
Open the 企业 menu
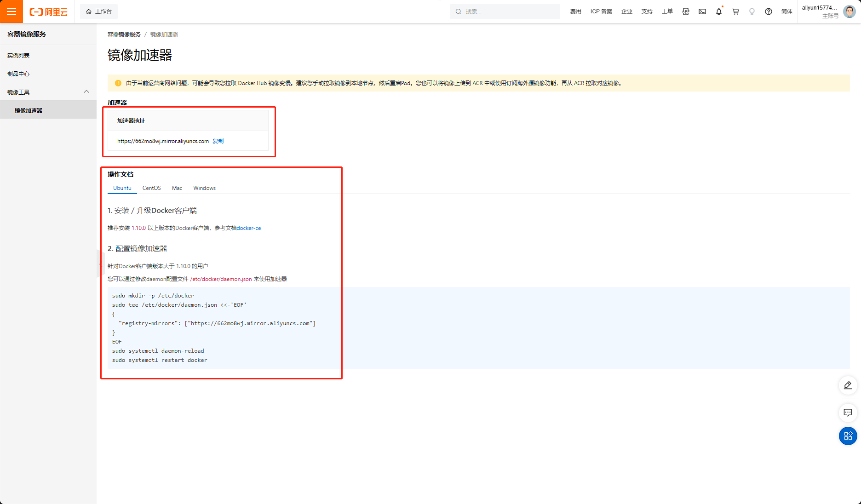(627, 11)
